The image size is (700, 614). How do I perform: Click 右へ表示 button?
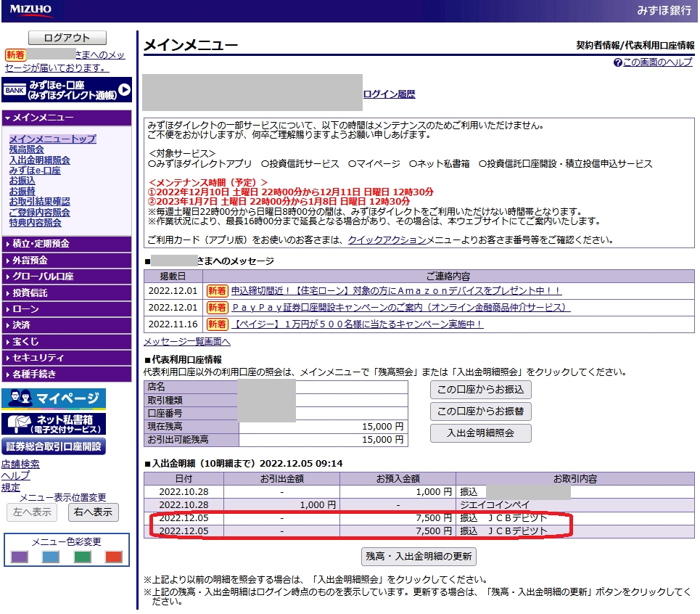[94, 512]
